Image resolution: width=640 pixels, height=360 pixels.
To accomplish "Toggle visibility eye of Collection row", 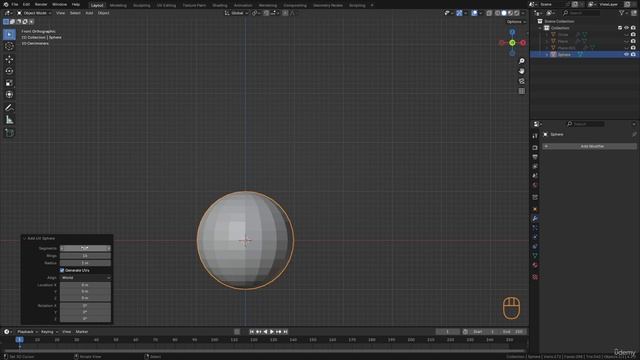I will [627, 28].
